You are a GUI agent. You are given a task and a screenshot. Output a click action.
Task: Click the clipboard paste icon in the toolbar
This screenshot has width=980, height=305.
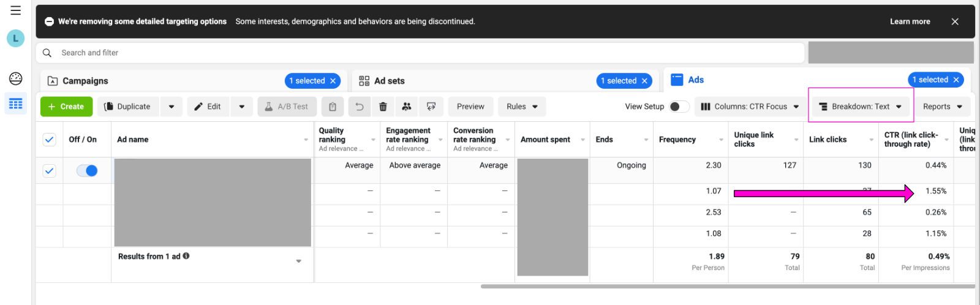click(x=333, y=107)
